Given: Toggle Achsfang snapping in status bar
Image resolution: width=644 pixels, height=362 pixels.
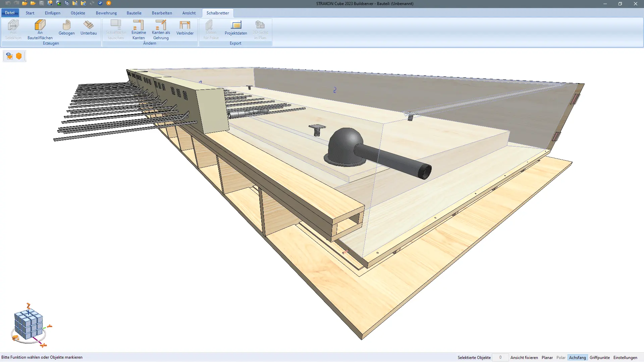Looking at the screenshot, I should click(x=577, y=358).
